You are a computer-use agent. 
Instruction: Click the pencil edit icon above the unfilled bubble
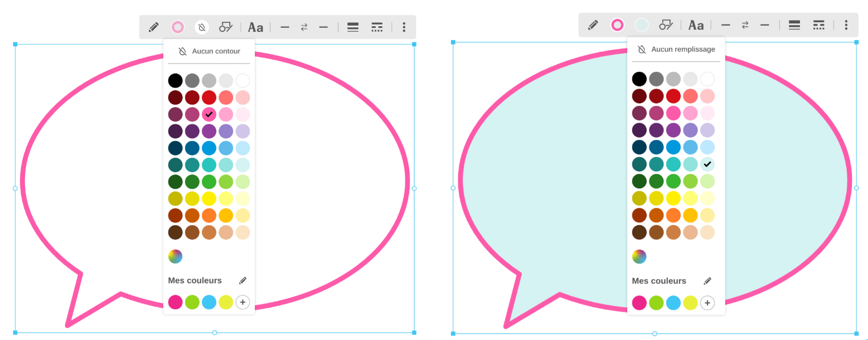tap(154, 27)
